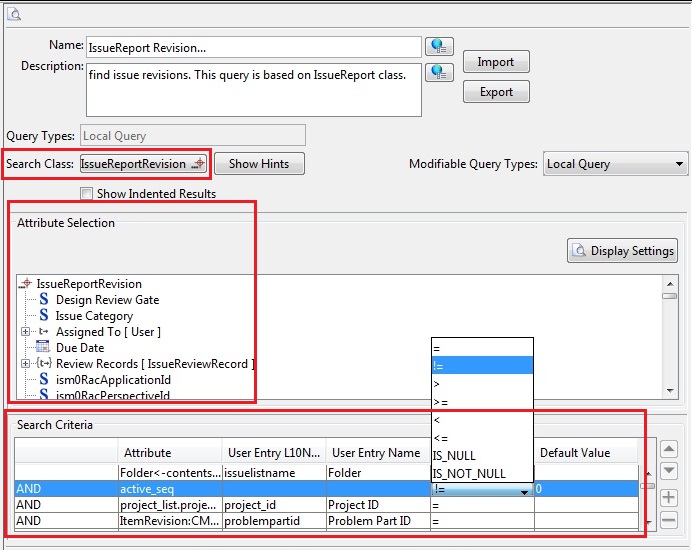Open the Modifiable Query Types dropdown
The image size is (692, 550).
615,164
